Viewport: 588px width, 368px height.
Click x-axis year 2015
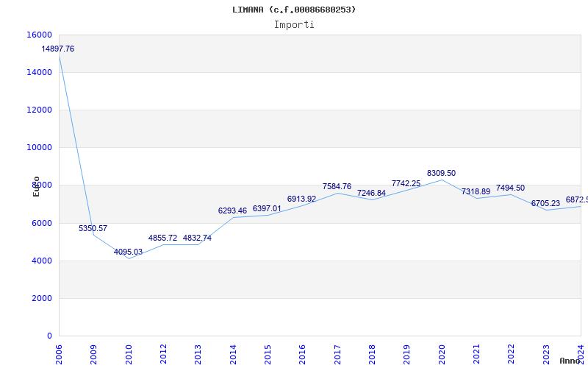click(268, 355)
